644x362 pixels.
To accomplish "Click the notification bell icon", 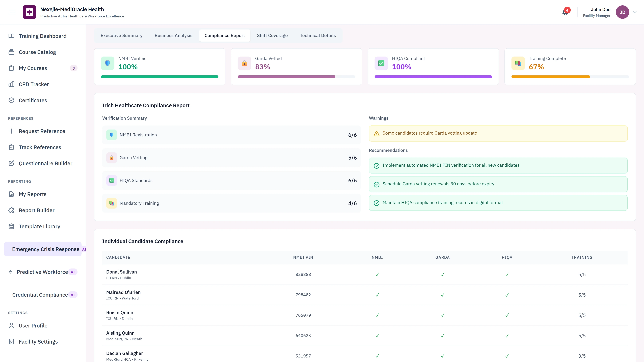I will click(x=565, y=12).
